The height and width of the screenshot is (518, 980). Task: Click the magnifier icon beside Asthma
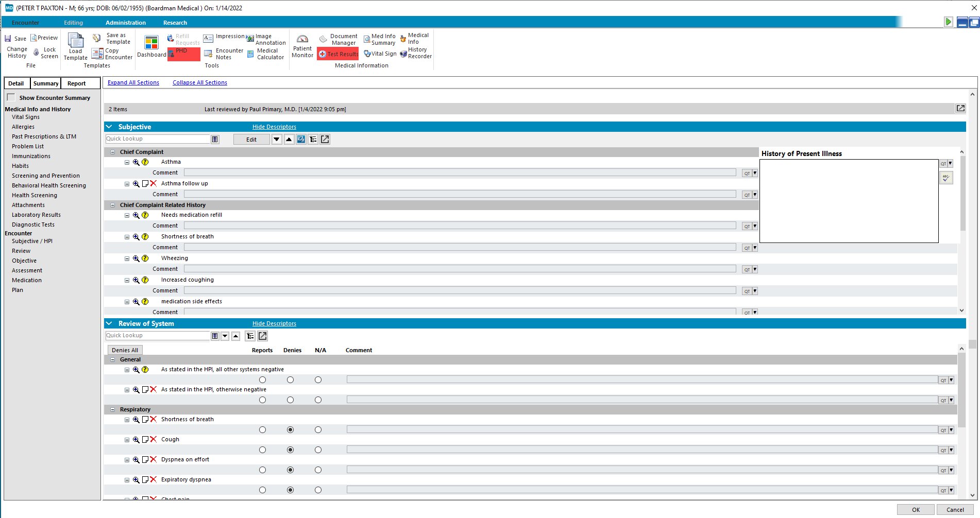click(x=136, y=162)
